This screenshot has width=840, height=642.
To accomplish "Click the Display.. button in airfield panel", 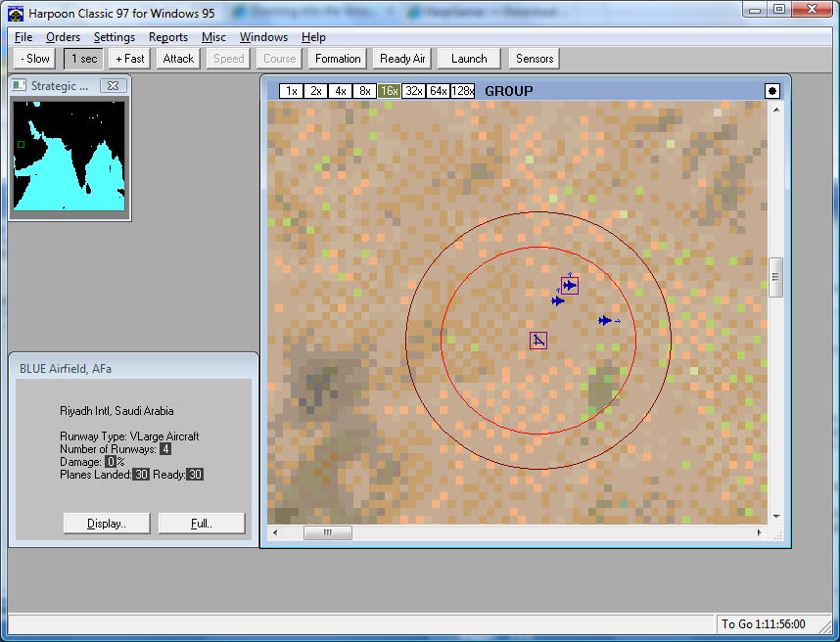I will click(107, 524).
